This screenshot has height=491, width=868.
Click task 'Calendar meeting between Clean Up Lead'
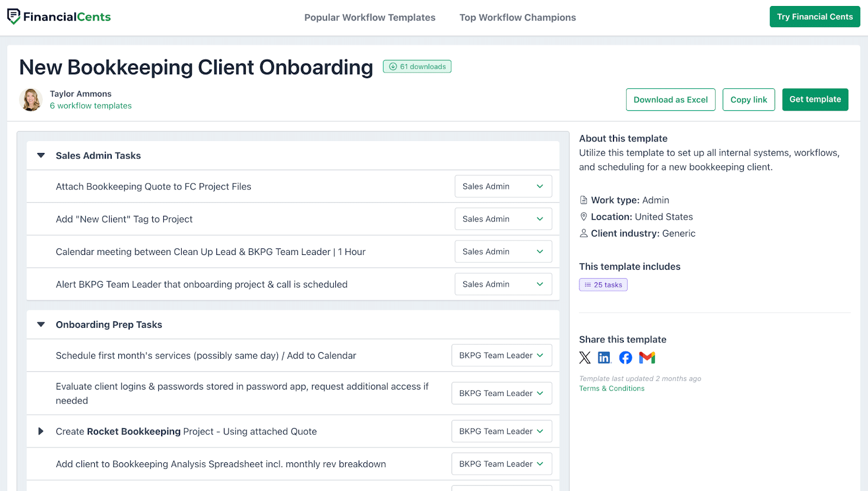click(x=210, y=252)
